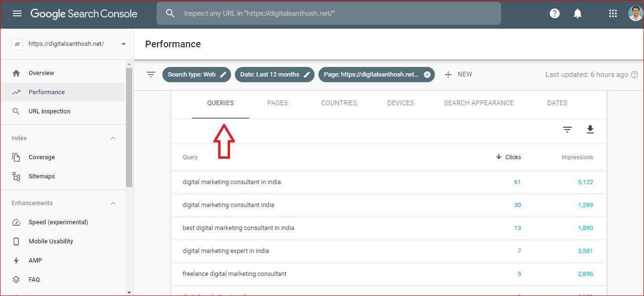Click the sidebar scroll up arrow

(x=129, y=64)
